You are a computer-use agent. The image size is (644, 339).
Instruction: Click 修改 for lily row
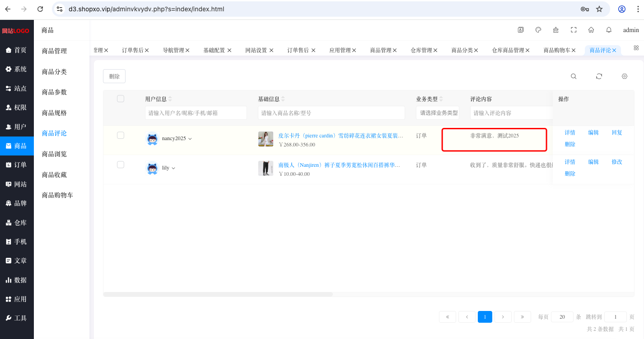click(x=617, y=162)
